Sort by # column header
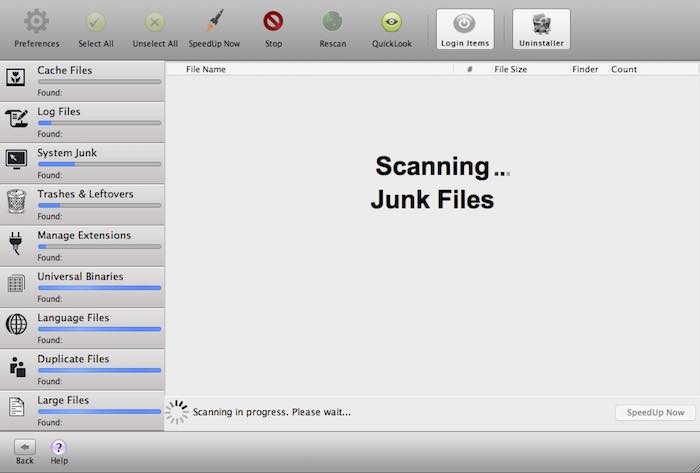Screen dimensions: 700x473 [x=470, y=69]
